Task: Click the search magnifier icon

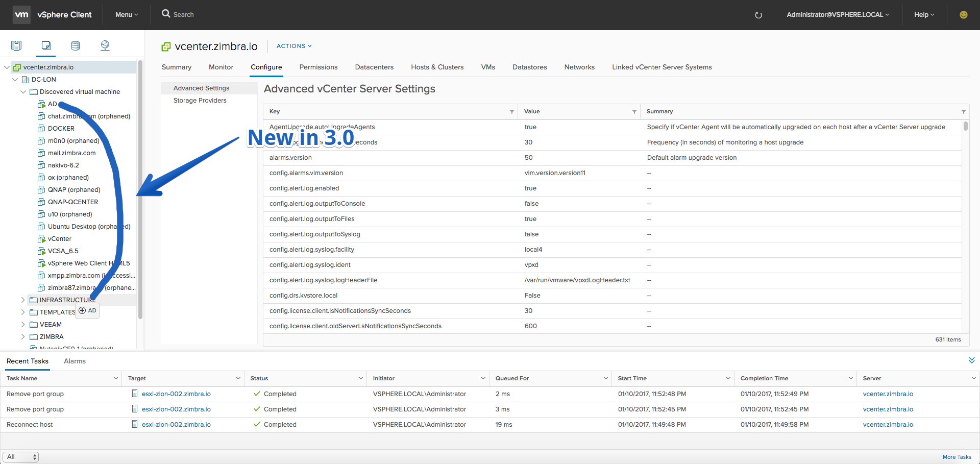Action: coord(166,14)
